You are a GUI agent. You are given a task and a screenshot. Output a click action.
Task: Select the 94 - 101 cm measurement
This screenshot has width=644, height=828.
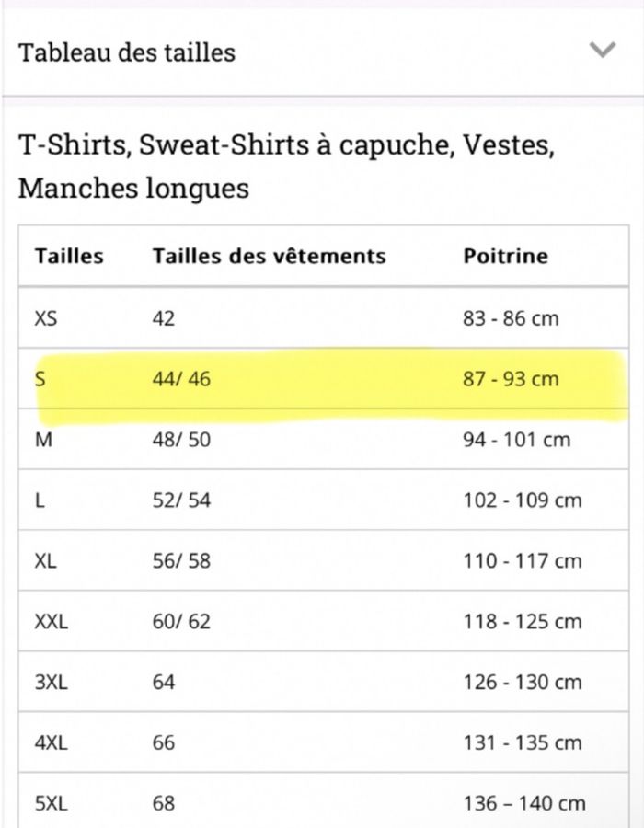click(516, 440)
